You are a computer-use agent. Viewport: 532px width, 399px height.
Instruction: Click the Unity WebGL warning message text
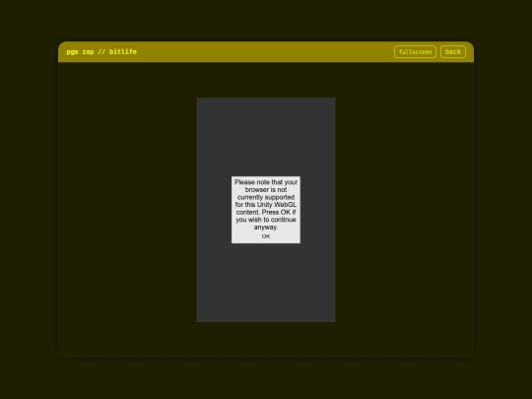click(x=266, y=205)
